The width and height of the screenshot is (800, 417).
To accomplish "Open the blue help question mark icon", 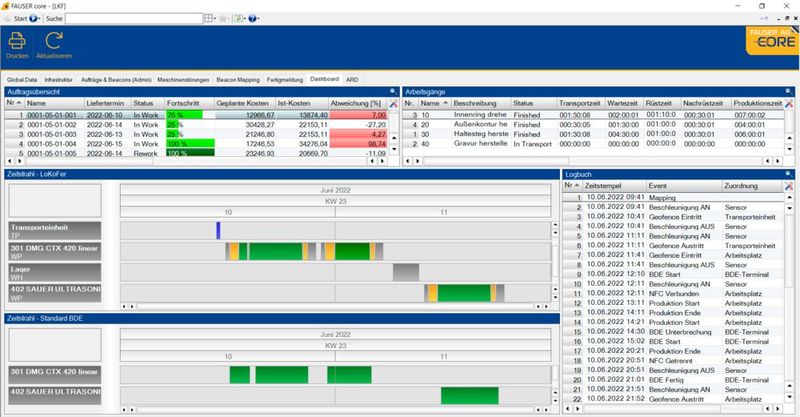I will 253,18.
